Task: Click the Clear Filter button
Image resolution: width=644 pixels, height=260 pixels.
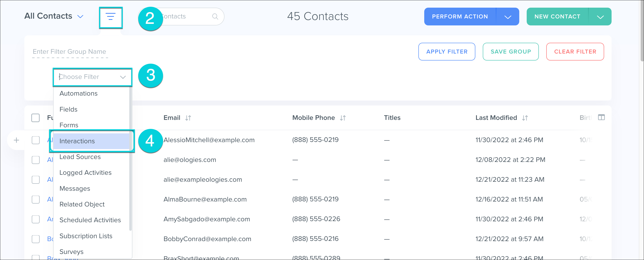Action: click(575, 52)
